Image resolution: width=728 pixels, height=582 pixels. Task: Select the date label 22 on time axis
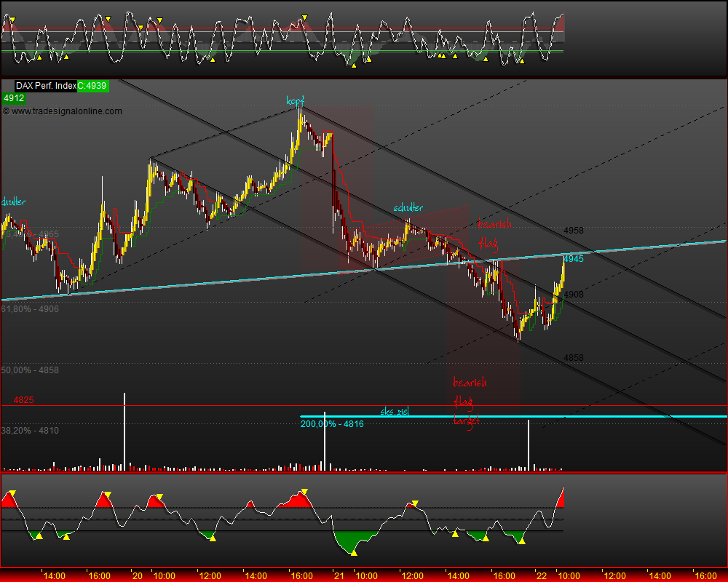(x=542, y=576)
